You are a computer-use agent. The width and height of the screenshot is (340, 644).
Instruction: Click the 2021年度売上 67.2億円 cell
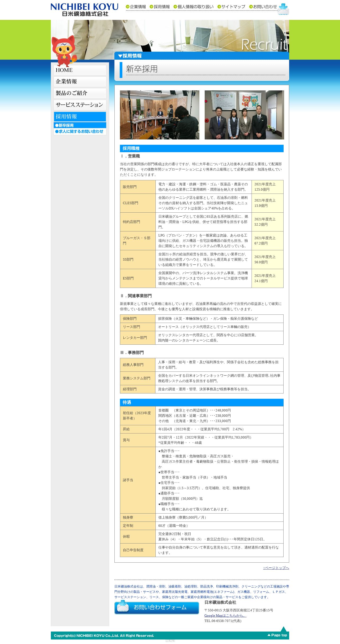coord(267,241)
